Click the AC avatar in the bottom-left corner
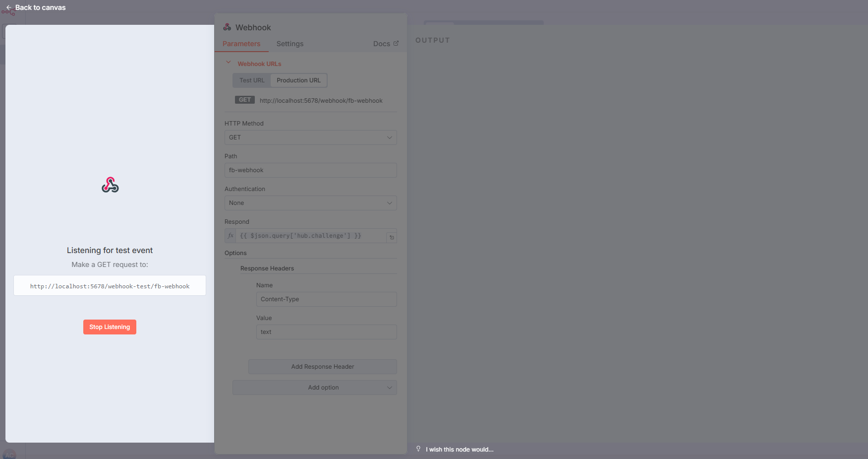Screen dimensions: 868x459 click(x=10, y=454)
